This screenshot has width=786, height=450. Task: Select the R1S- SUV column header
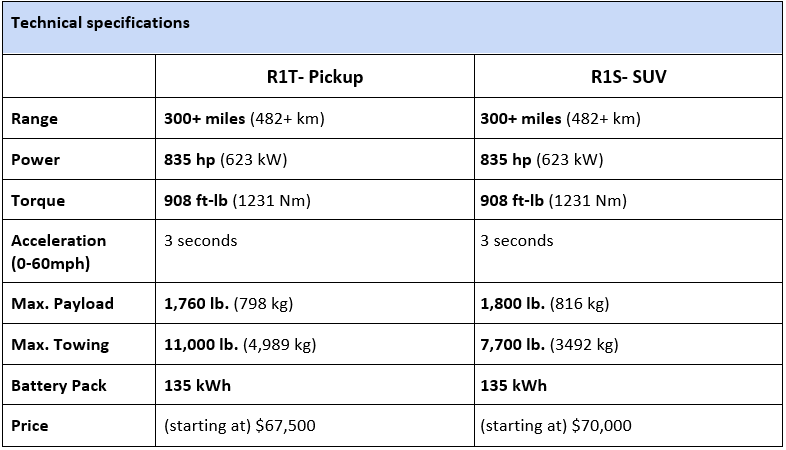[629, 77]
